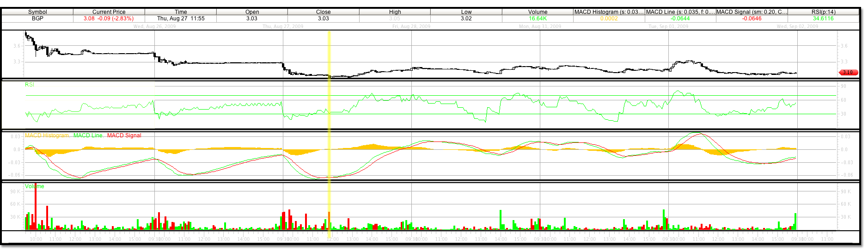Click the BGP symbol cell

37,18
